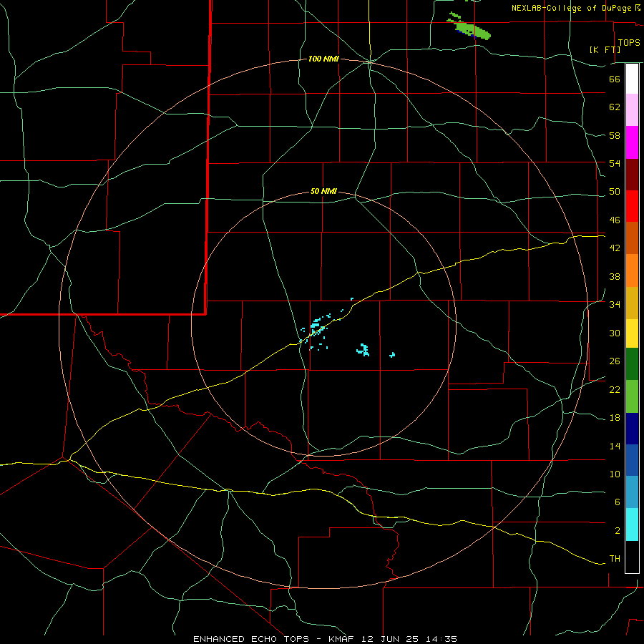Click the light pink legend swatch
644x644 pixels.
[x=632, y=109]
